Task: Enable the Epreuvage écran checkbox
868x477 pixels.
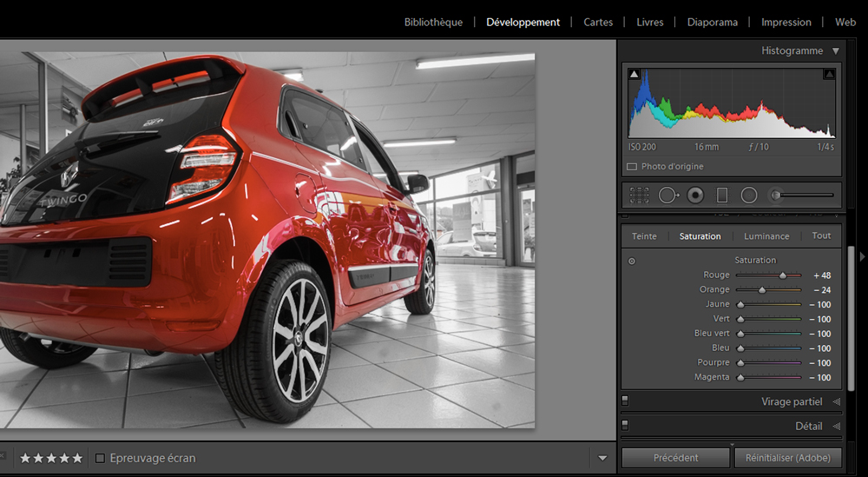Action: tap(100, 458)
